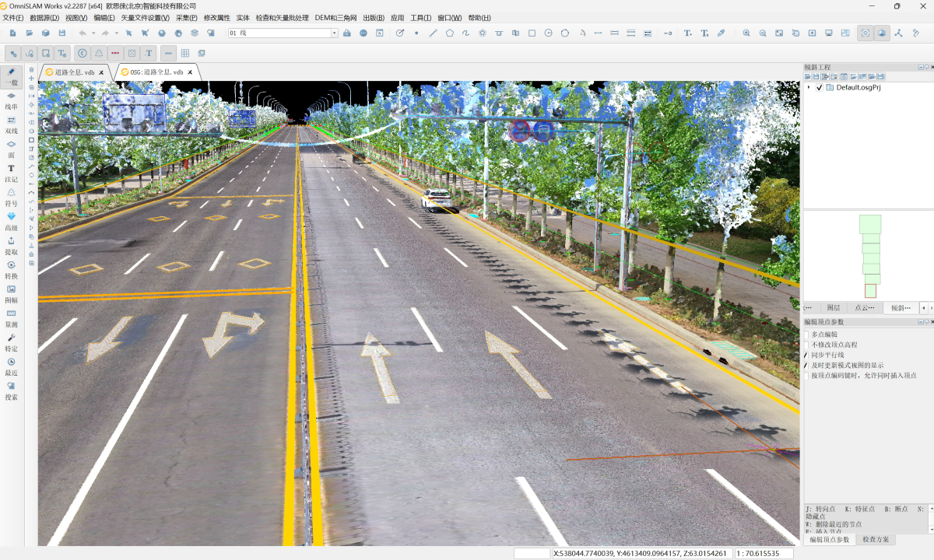Switch to the 检查方案 bottom tab
Screen dimensions: 934x560
click(875, 539)
